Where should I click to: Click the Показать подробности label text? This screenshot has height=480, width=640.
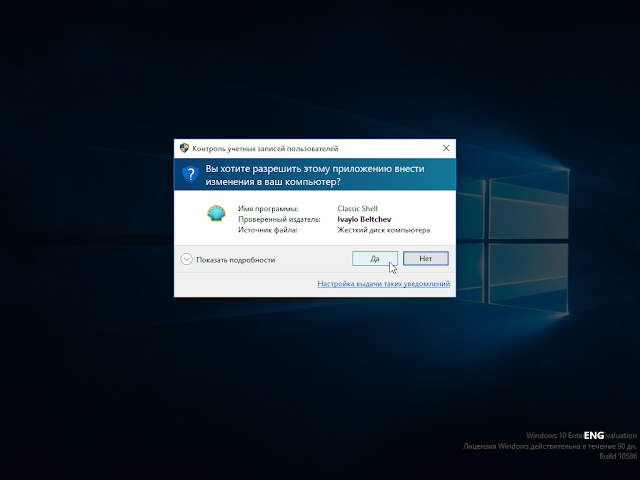[236, 260]
